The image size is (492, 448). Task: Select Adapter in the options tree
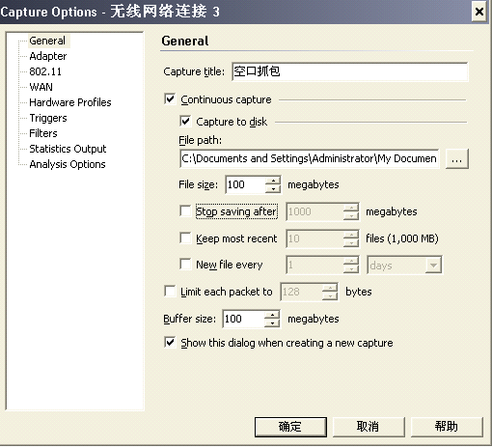coord(48,56)
